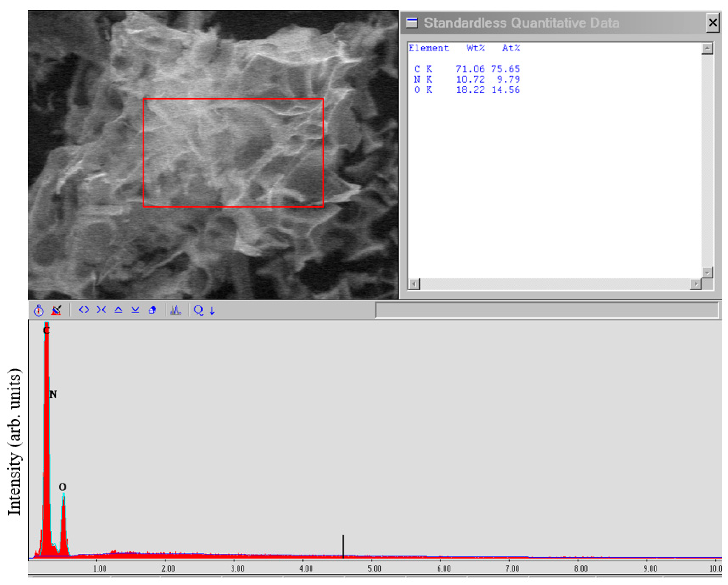Click the horizontal contract arrows icon

click(x=101, y=310)
